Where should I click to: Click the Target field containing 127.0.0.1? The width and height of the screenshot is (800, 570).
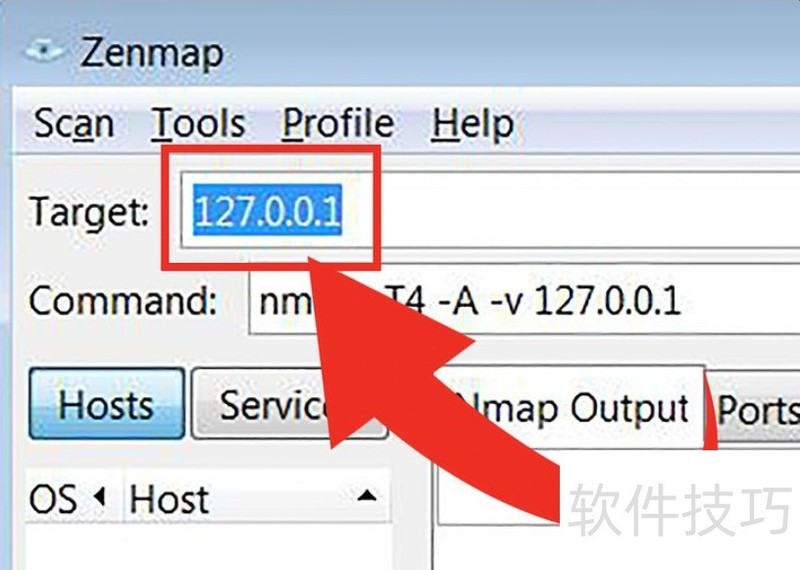tap(490, 210)
